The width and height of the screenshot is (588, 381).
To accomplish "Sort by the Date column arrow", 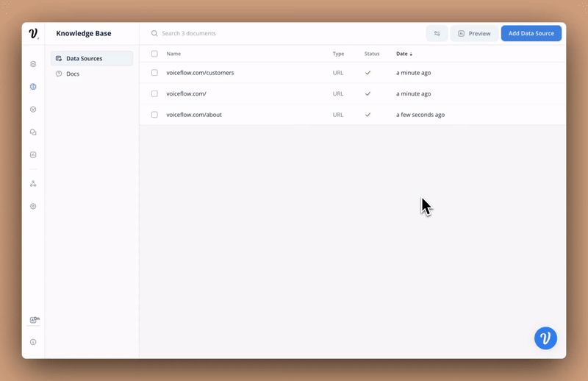I will [411, 54].
